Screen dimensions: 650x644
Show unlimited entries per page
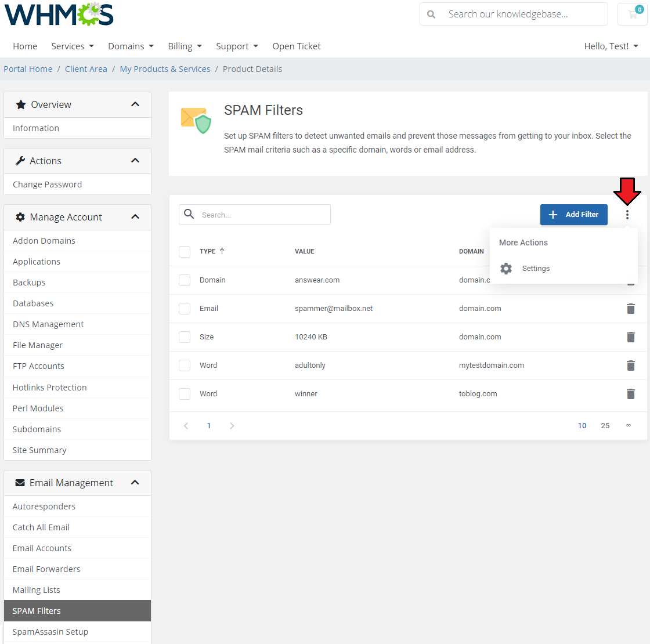pos(629,426)
